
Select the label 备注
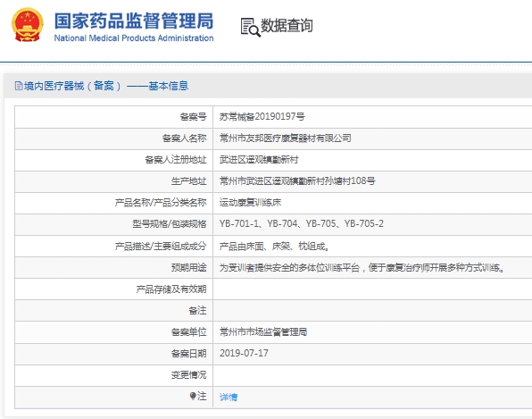(x=197, y=310)
